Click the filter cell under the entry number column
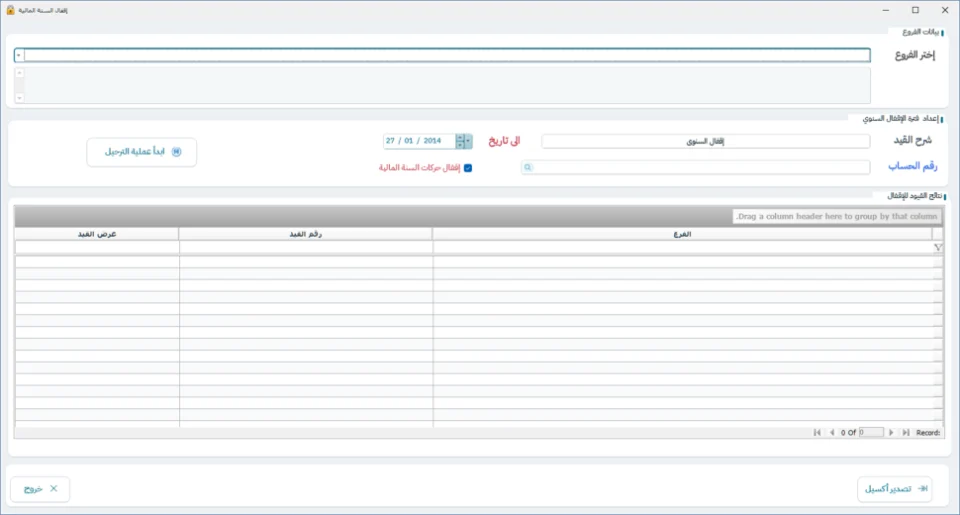960x515 pixels. 306,247
